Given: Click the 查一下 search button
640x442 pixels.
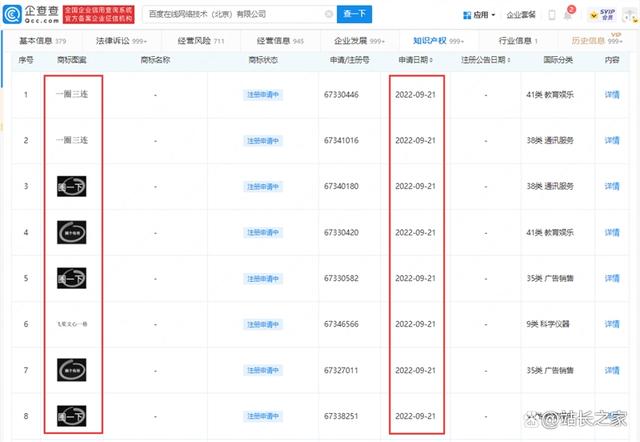Looking at the screenshot, I should (x=354, y=14).
